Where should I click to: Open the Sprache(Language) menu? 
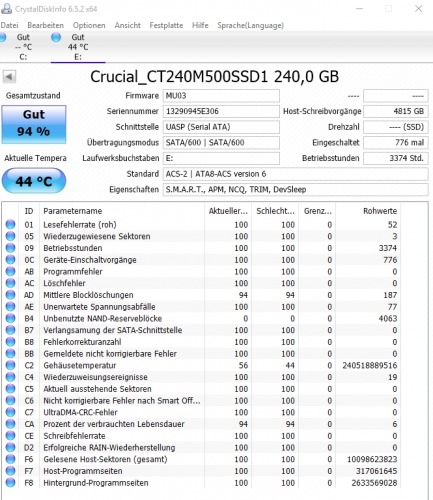tap(250, 25)
